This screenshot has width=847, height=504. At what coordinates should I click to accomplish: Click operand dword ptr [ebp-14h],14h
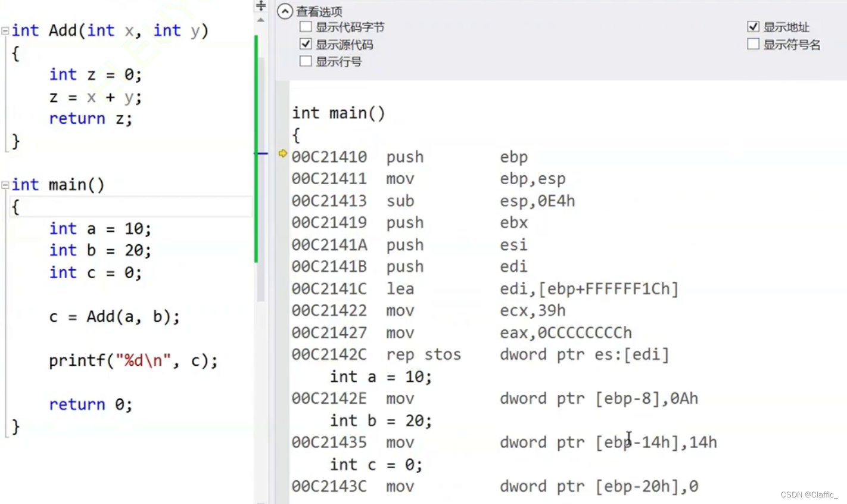tap(609, 443)
